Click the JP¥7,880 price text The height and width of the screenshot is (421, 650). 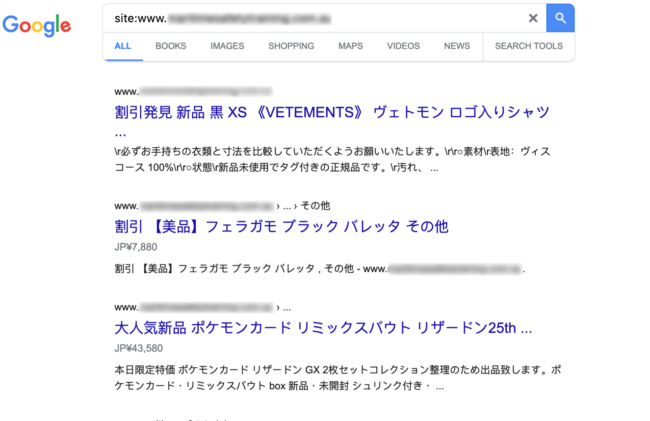(x=136, y=247)
